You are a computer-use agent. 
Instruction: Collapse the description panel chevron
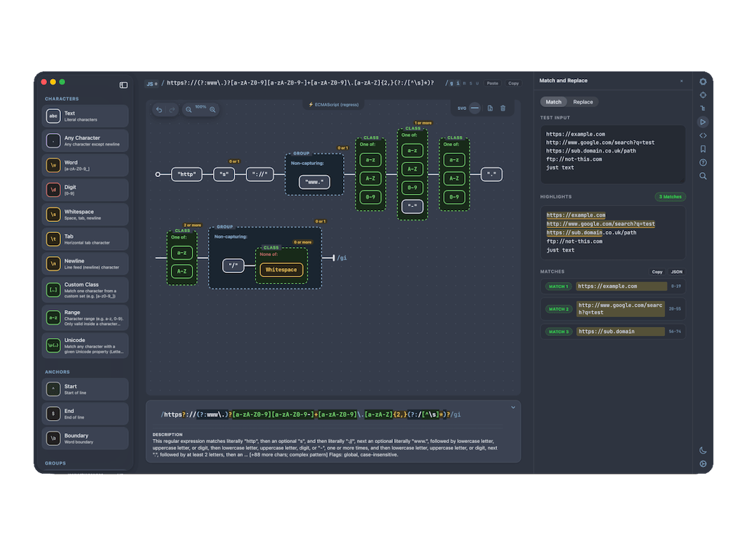(x=513, y=407)
